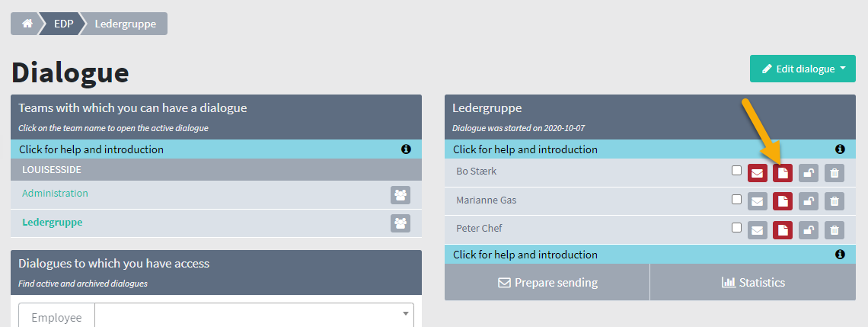Image resolution: width=868 pixels, height=327 pixels.
Task: Click the unlock icon for Marianne Gas
Action: [x=809, y=201]
